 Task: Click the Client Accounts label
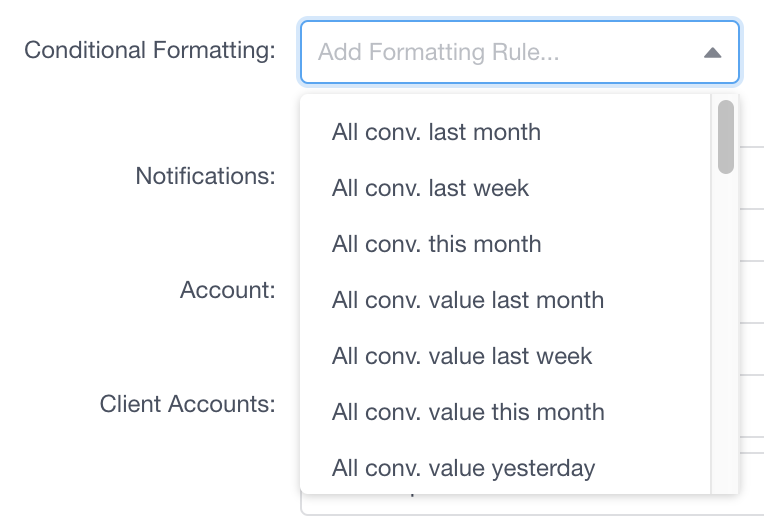pos(187,404)
